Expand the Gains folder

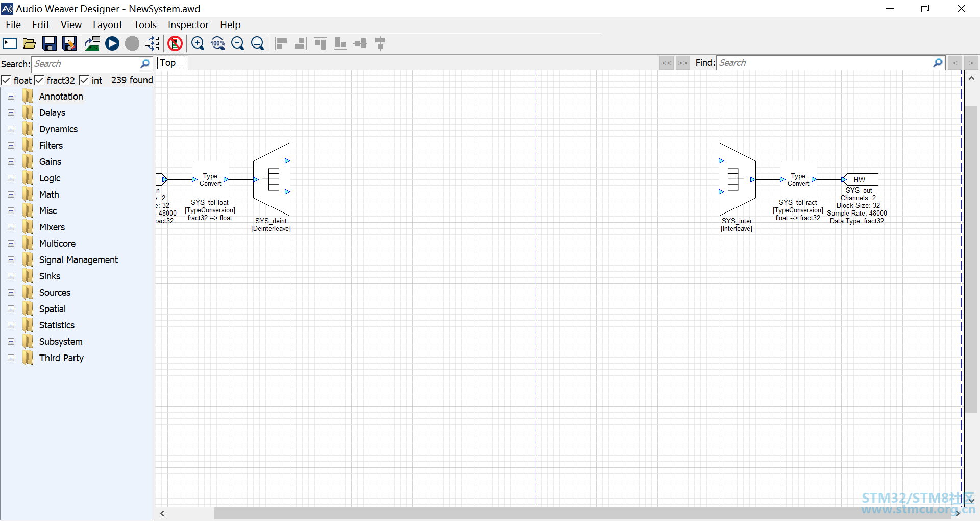click(x=11, y=162)
